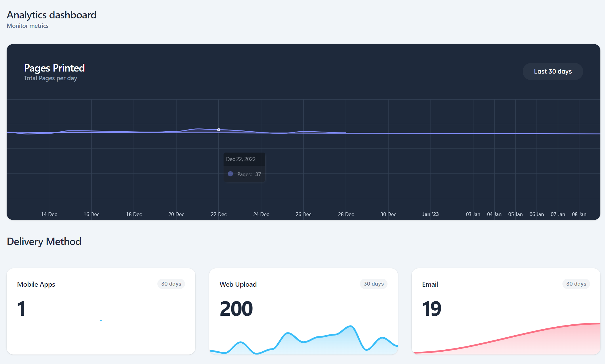Click the Analytics dashboard page title
Viewport: 605px width, 364px height.
click(x=51, y=15)
